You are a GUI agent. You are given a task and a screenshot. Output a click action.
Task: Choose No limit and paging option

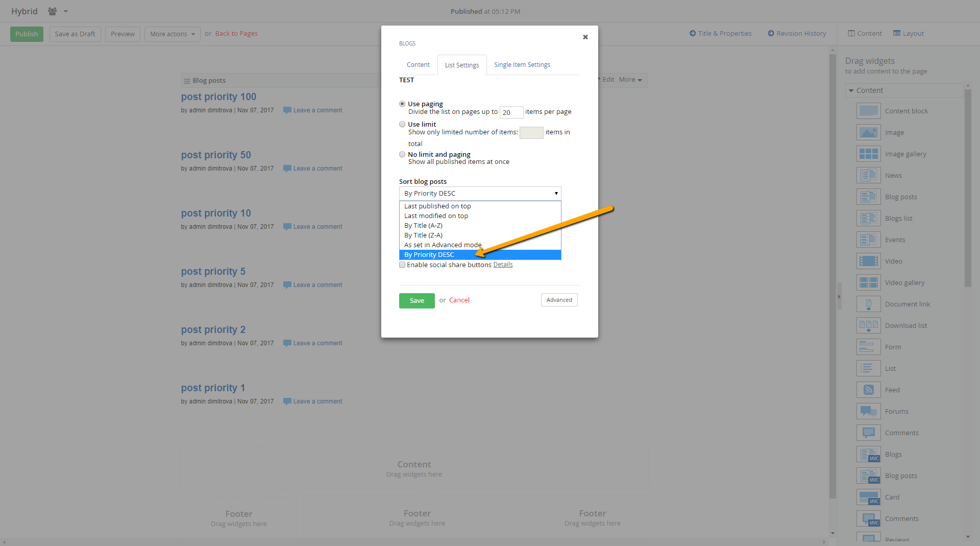(402, 154)
